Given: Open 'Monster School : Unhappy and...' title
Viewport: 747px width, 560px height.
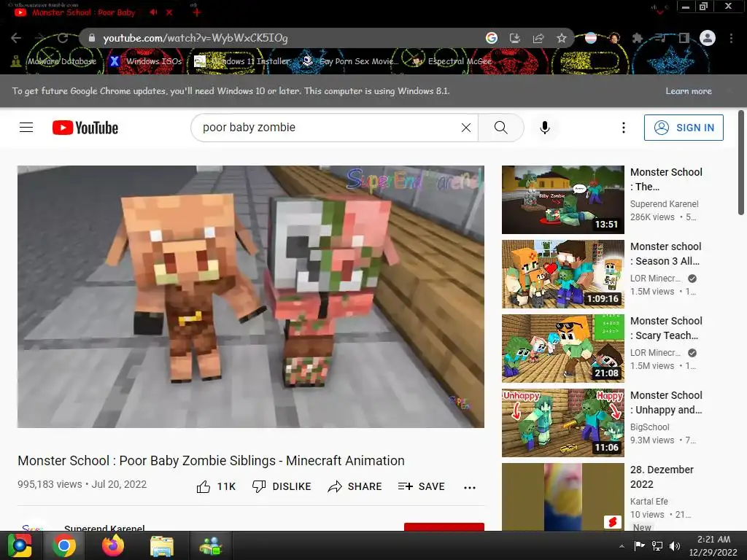Looking at the screenshot, I should 666,402.
